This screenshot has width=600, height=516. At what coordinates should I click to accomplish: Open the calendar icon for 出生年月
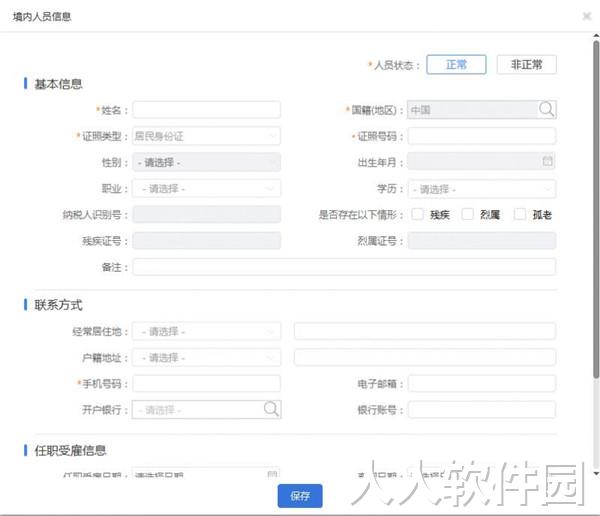point(547,161)
